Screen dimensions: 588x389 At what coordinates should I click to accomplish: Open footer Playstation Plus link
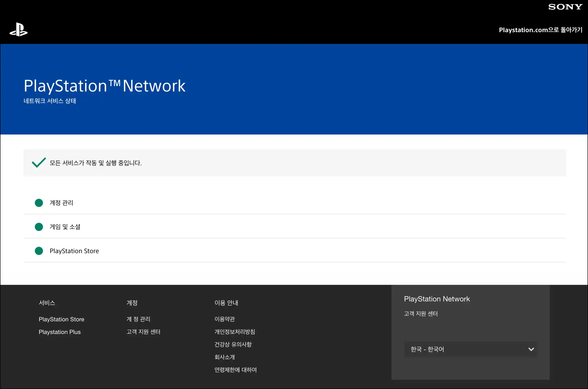point(60,332)
